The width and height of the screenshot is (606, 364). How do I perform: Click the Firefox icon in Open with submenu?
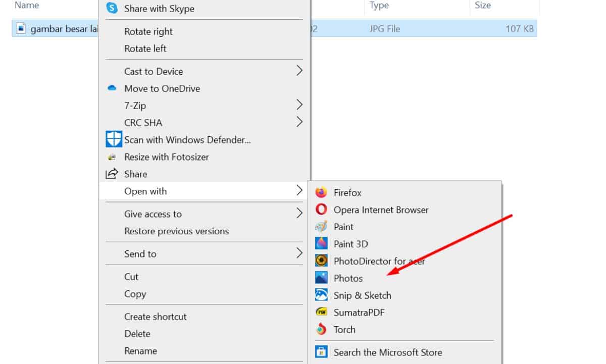tap(321, 192)
